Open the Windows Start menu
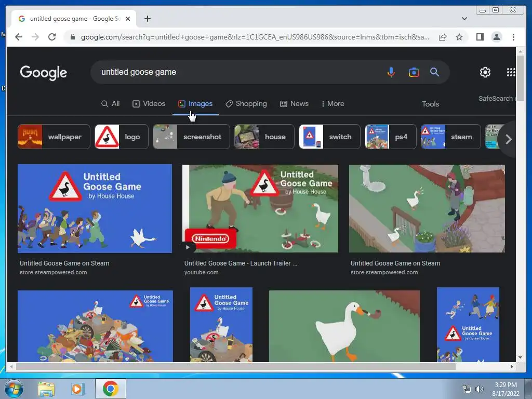The height and width of the screenshot is (399, 532). (14, 389)
